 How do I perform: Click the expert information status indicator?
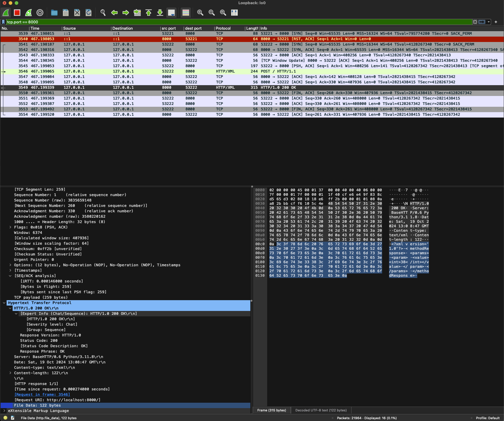click(5, 418)
